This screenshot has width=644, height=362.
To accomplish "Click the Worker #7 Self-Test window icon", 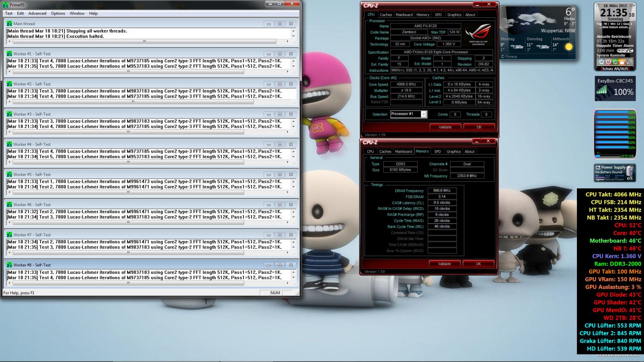I will tap(9, 235).
